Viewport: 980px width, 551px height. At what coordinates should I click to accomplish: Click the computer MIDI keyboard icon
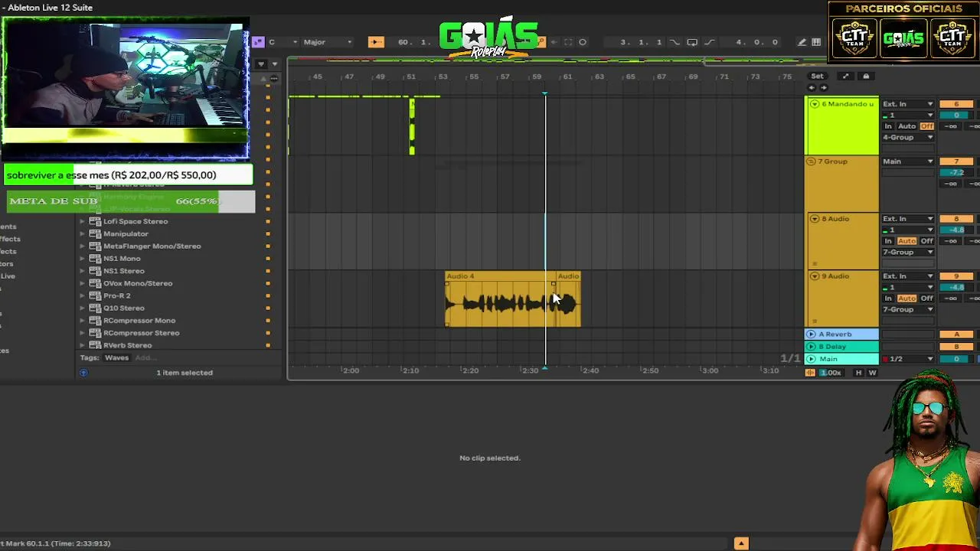point(816,42)
